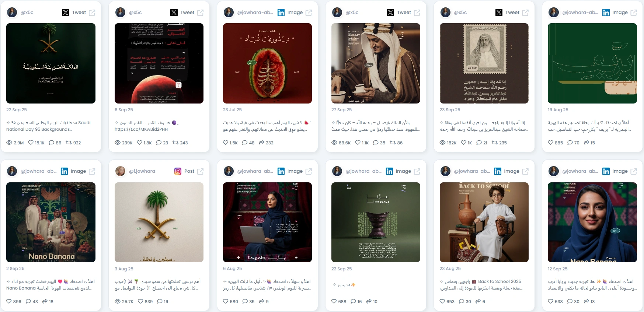Open the Back to School boy thumbnail

click(x=484, y=222)
